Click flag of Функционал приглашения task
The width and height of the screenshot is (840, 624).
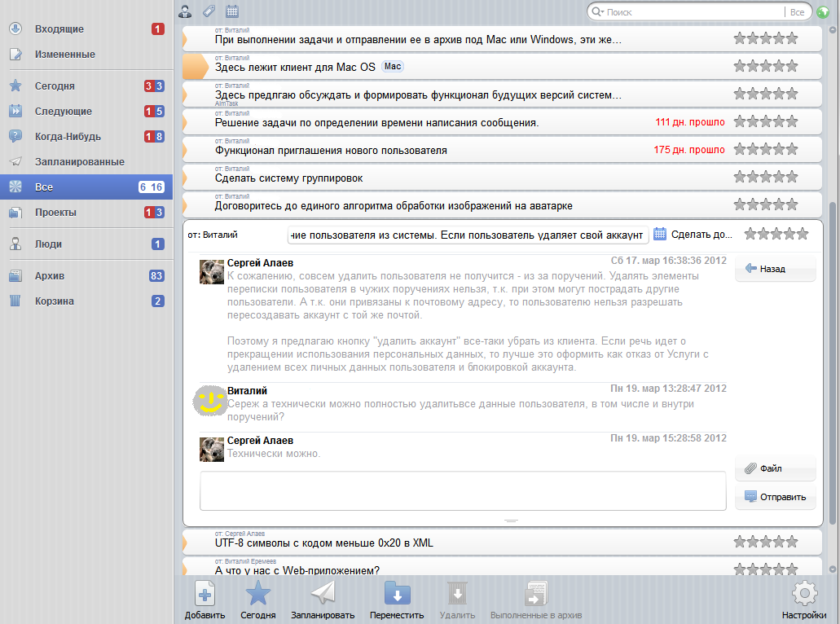(x=186, y=149)
